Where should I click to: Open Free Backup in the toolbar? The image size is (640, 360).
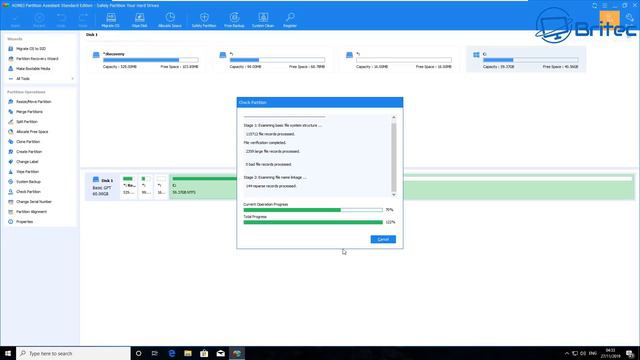tap(234, 20)
